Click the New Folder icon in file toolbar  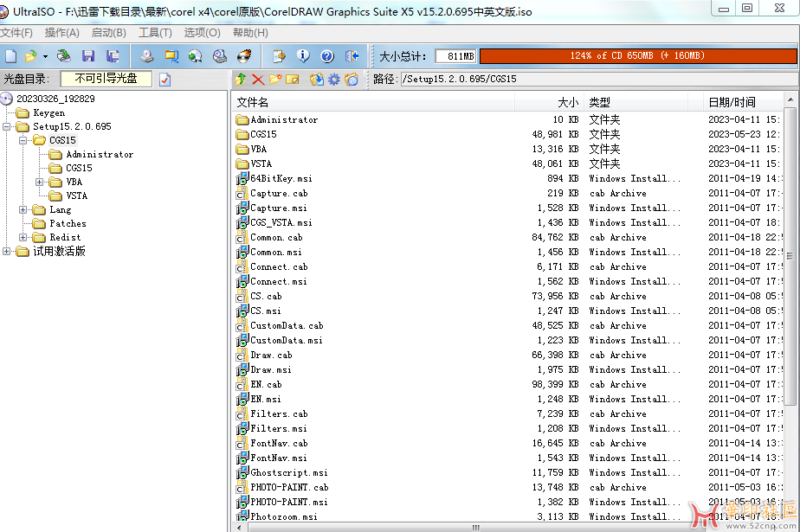click(275, 80)
